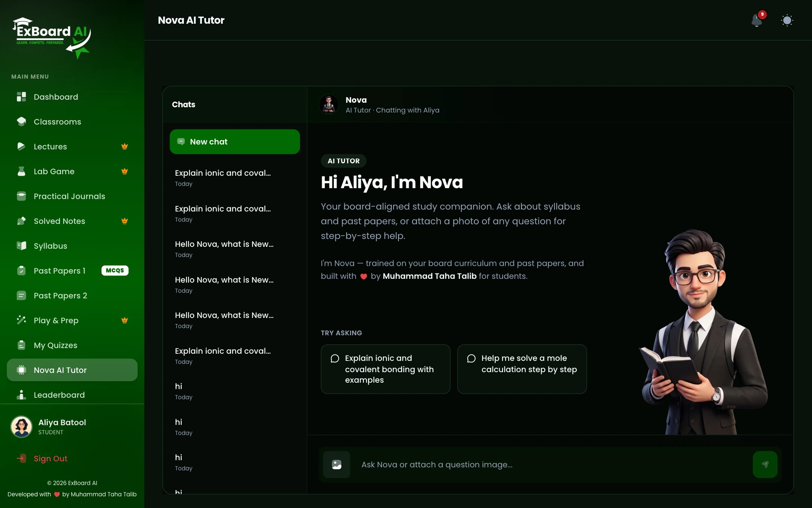Choose the 'Explain ionic and covalent bonding' suggestion
This screenshot has width=812, height=508.
point(385,369)
